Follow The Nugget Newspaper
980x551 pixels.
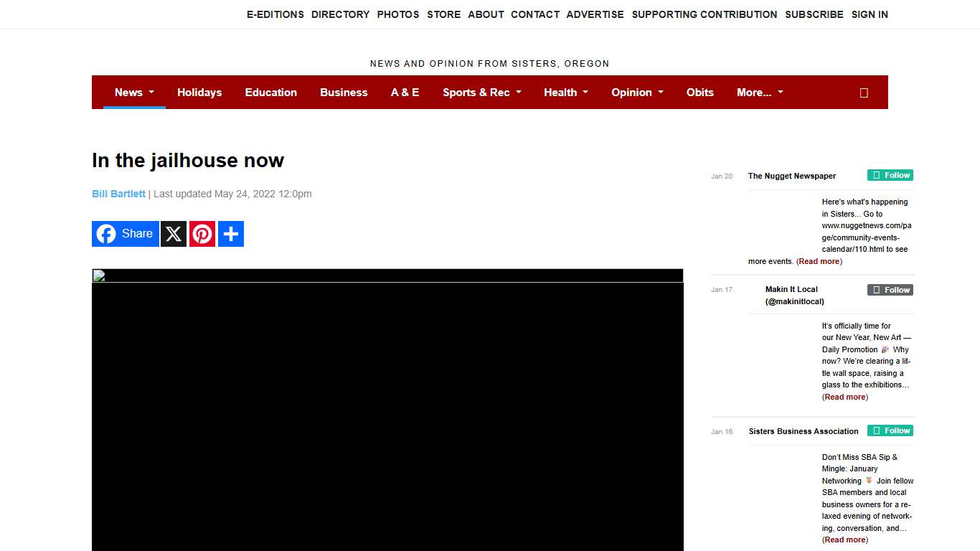tap(890, 175)
